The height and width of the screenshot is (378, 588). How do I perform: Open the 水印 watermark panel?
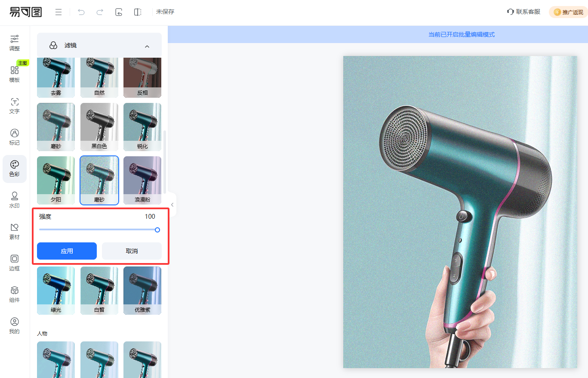pyautogui.click(x=15, y=200)
